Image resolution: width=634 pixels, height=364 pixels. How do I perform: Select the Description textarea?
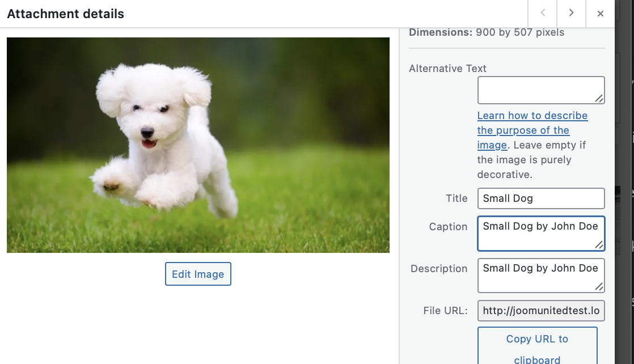[540, 275]
